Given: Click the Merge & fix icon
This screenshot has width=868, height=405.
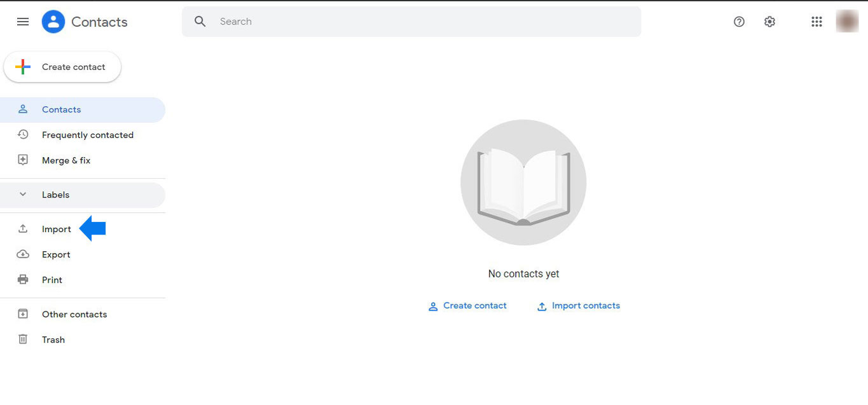Looking at the screenshot, I should [23, 160].
